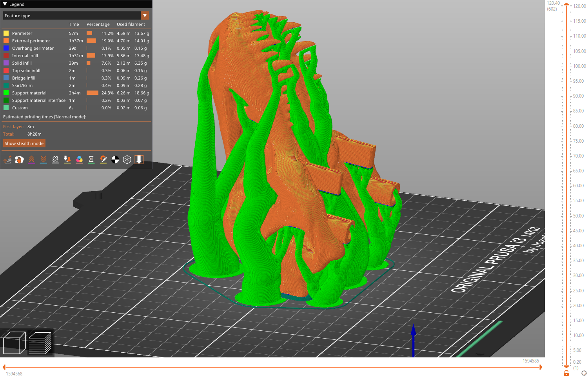
Task: Click right thumb of horizontal move slider
Action: [x=541, y=367]
